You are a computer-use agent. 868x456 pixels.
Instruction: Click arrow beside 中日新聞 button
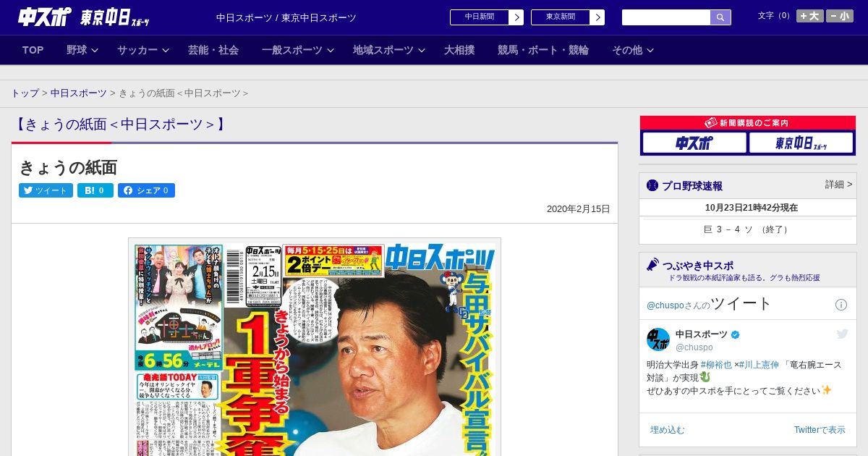point(516,17)
